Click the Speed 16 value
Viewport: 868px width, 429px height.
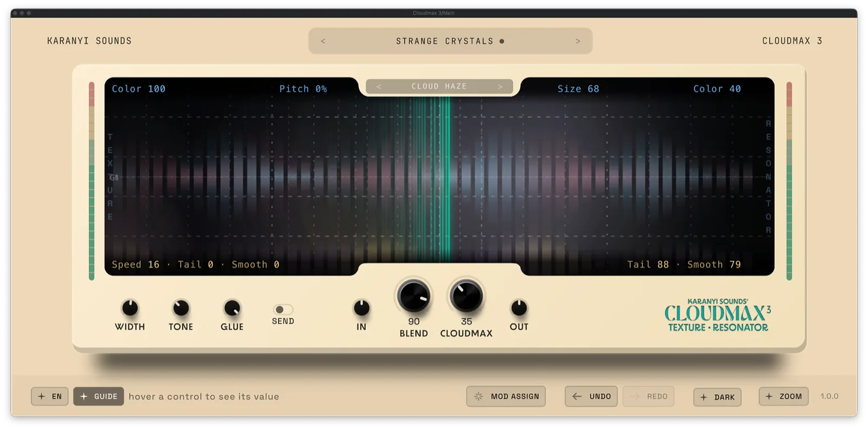(x=136, y=265)
